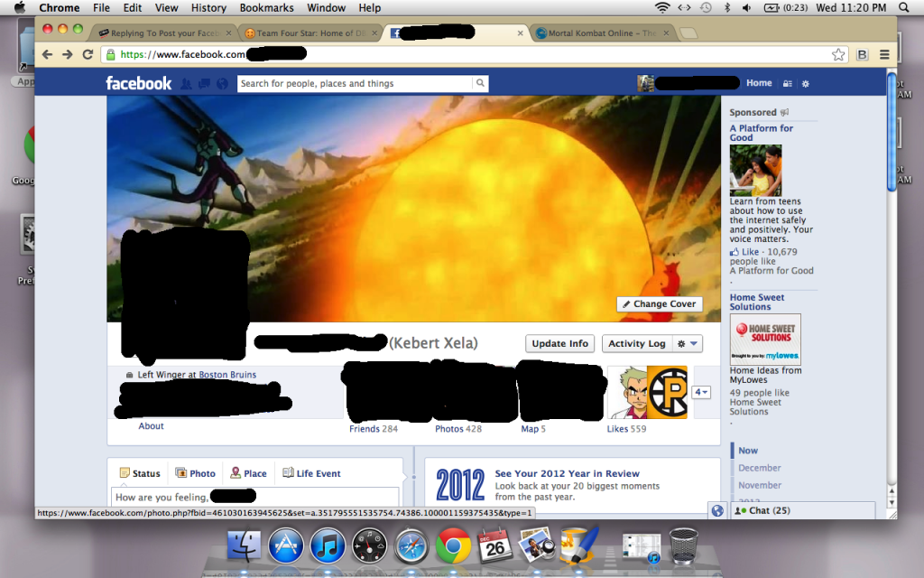924x578 pixels.
Task: Open the Window menu
Action: 326,7
